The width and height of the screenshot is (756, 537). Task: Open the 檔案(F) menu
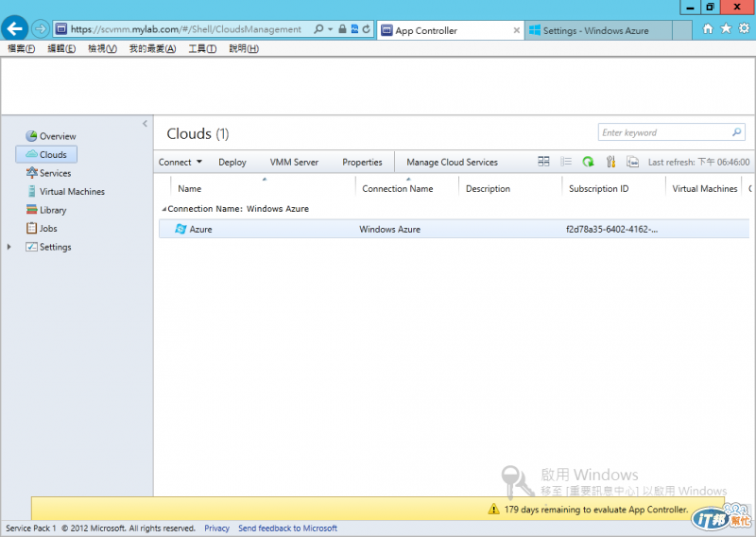point(21,48)
